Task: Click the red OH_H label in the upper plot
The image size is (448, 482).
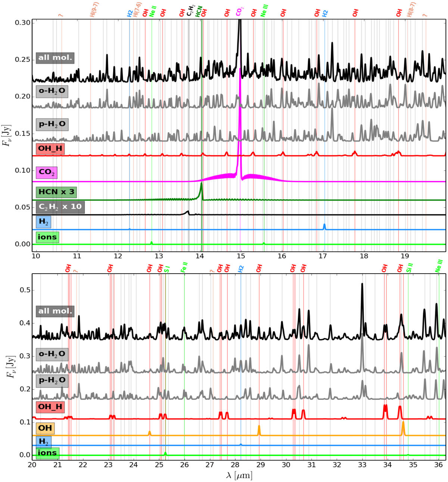Action: [x=50, y=149]
